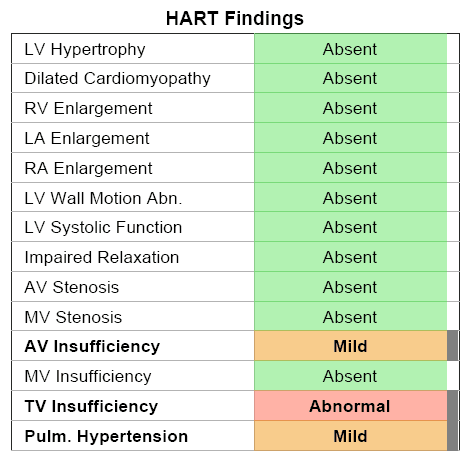
Task: Open the AV Insufficiency bold label
Action: [x=92, y=346]
